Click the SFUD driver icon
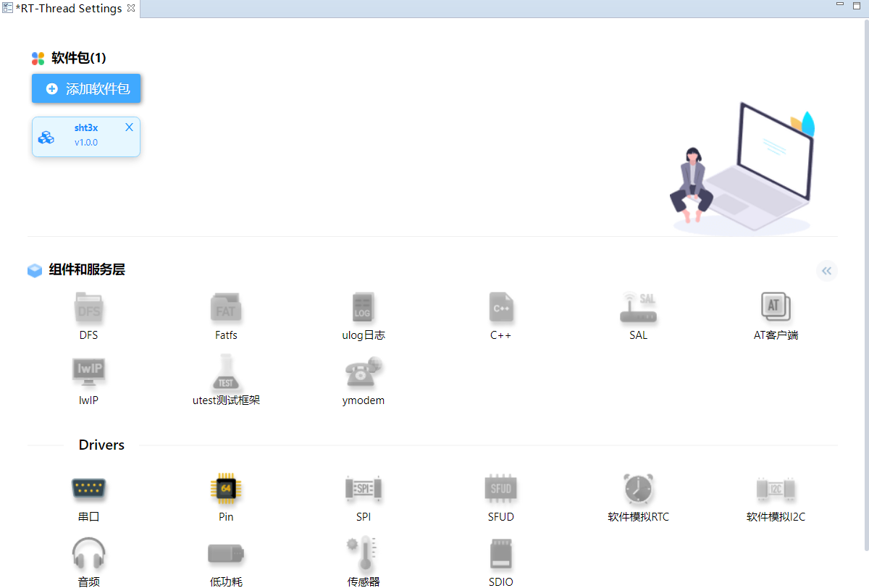The height and width of the screenshot is (588, 869). pyautogui.click(x=501, y=489)
